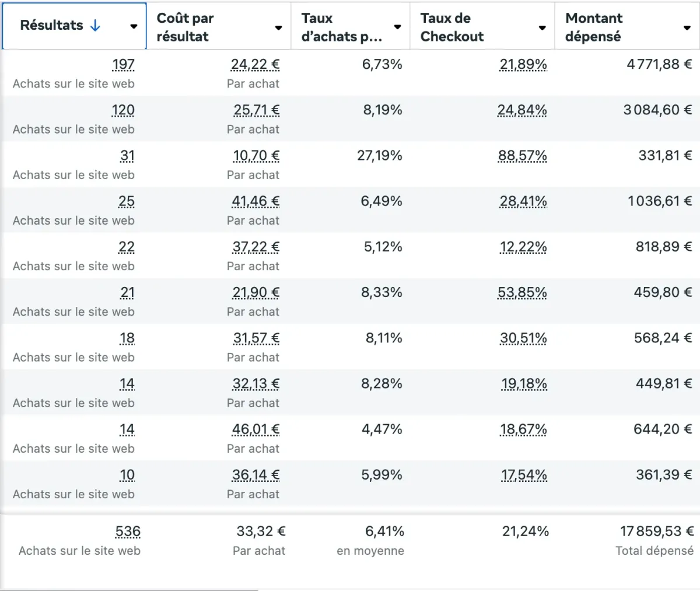Open the 120 results value link

click(x=123, y=110)
